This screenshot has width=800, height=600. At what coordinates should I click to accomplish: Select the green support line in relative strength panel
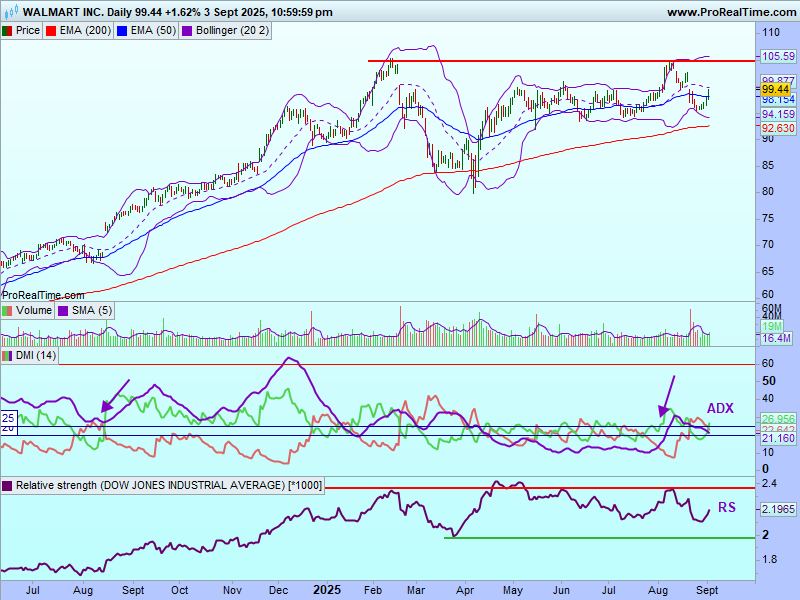599,538
